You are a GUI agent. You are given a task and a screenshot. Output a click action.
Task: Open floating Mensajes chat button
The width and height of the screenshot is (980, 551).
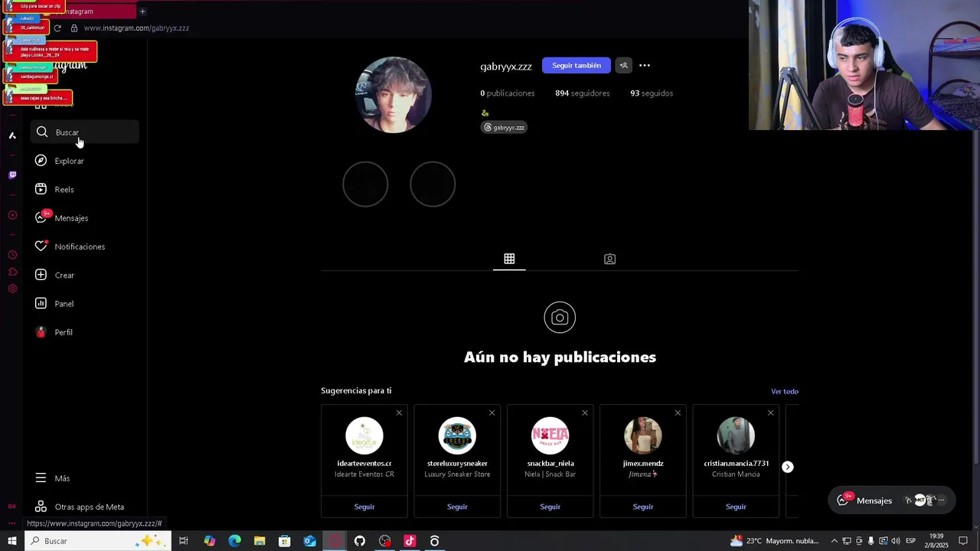point(892,500)
